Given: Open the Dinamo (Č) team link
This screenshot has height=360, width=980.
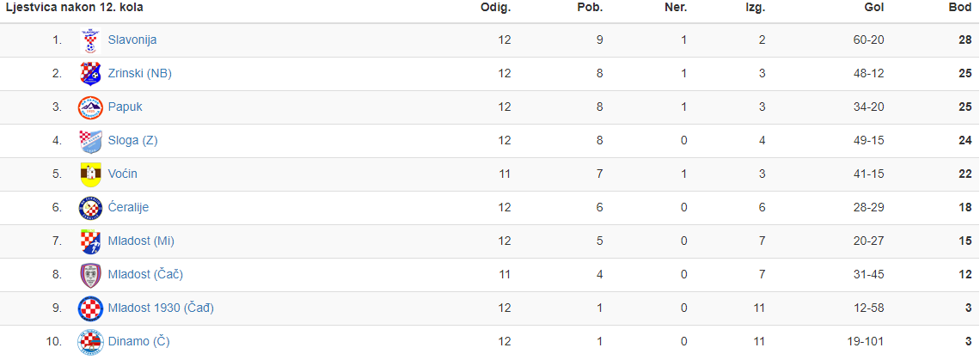Looking at the screenshot, I should tap(138, 342).
